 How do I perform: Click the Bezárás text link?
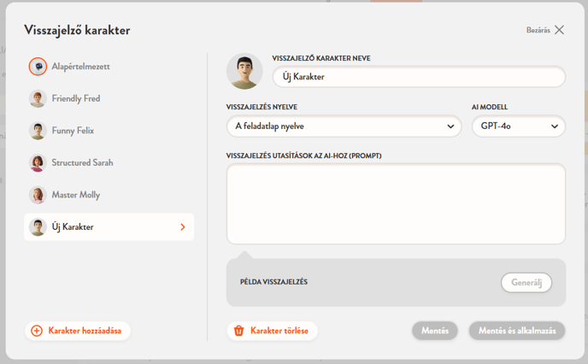(x=538, y=30)
